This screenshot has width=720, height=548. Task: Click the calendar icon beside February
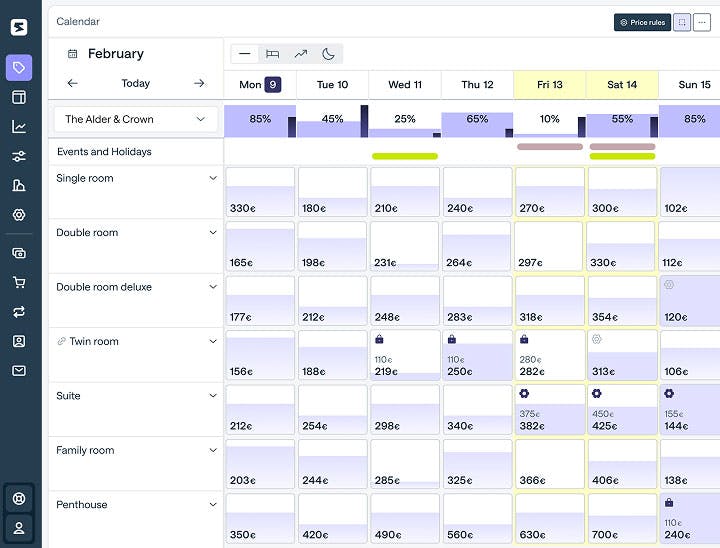[x=73, y=54]
